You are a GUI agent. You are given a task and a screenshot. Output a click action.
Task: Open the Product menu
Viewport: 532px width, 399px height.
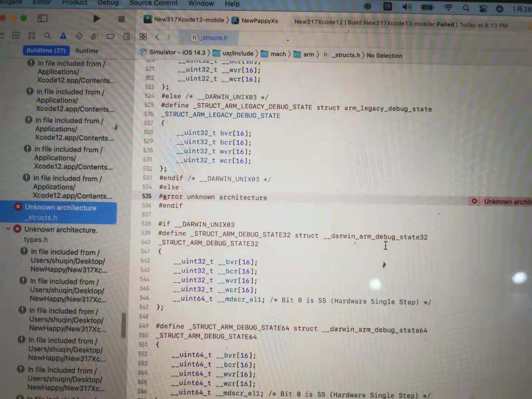point(75,2)
